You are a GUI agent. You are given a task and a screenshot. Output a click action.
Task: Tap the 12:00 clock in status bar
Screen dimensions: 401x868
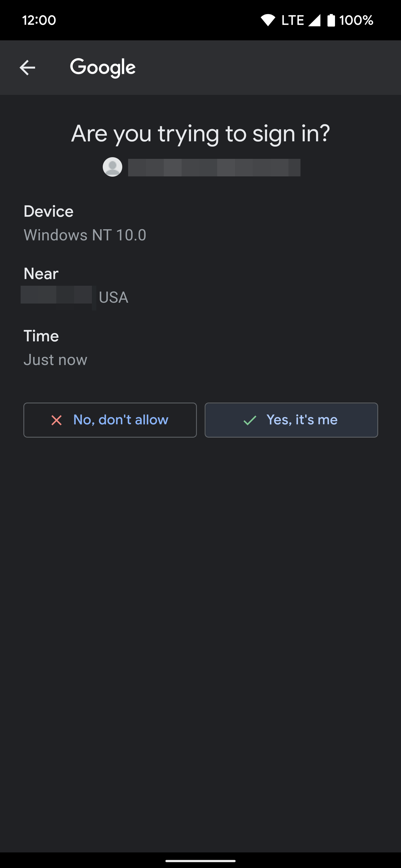pyautogui.click(x=39, y=20)
